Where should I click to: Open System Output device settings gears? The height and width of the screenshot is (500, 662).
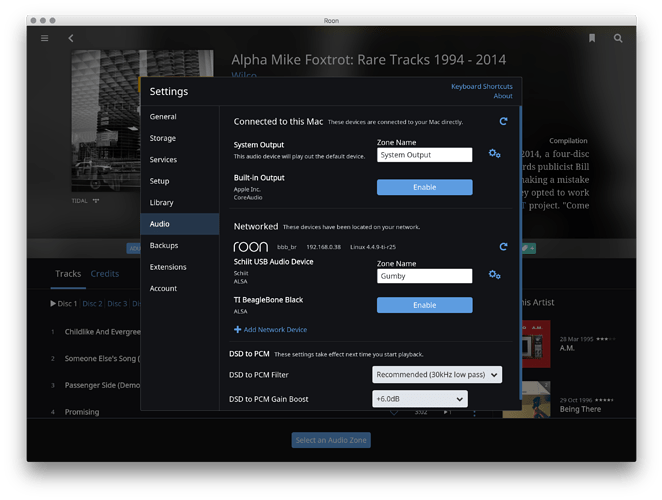coord(494,154)
